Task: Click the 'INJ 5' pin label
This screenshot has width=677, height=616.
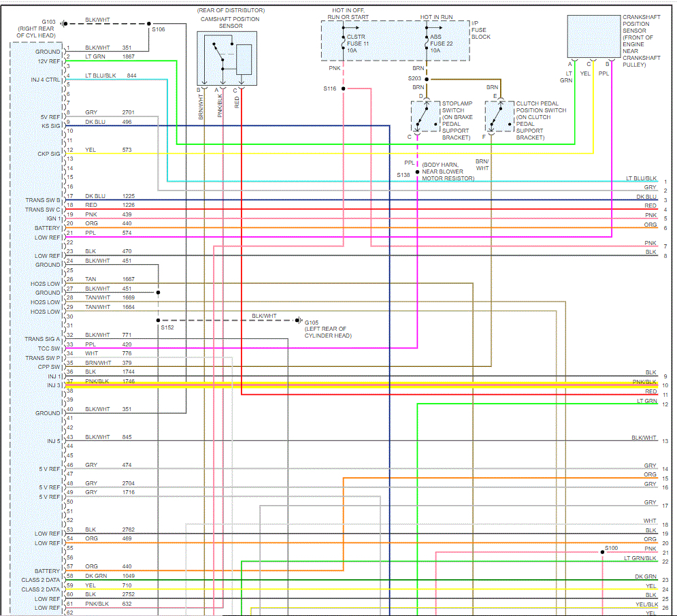Action: (x=54, y=441)
